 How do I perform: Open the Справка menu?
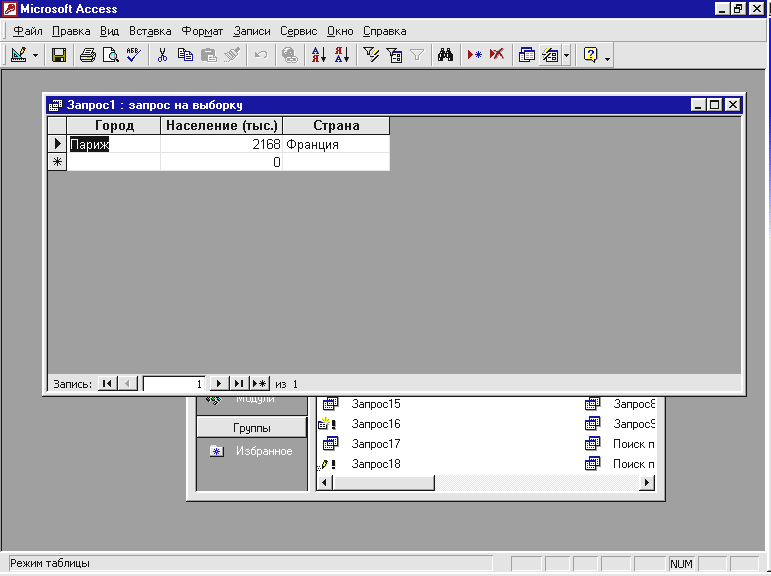385,31
